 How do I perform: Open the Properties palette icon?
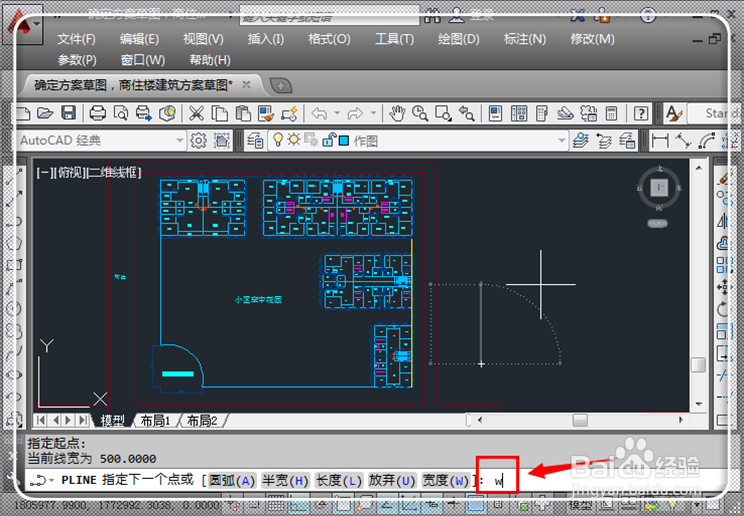coord(495,113)
